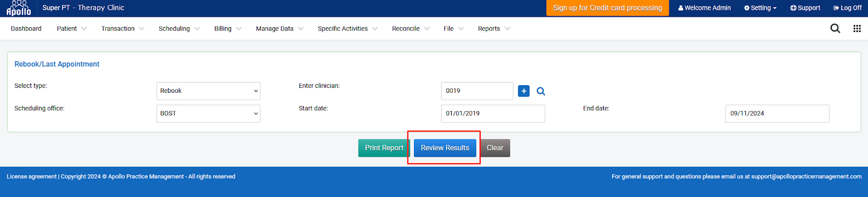This screenshot has width=868, height=197.
Task: Click the Support lifebuoy link
Action: (805, 8)
